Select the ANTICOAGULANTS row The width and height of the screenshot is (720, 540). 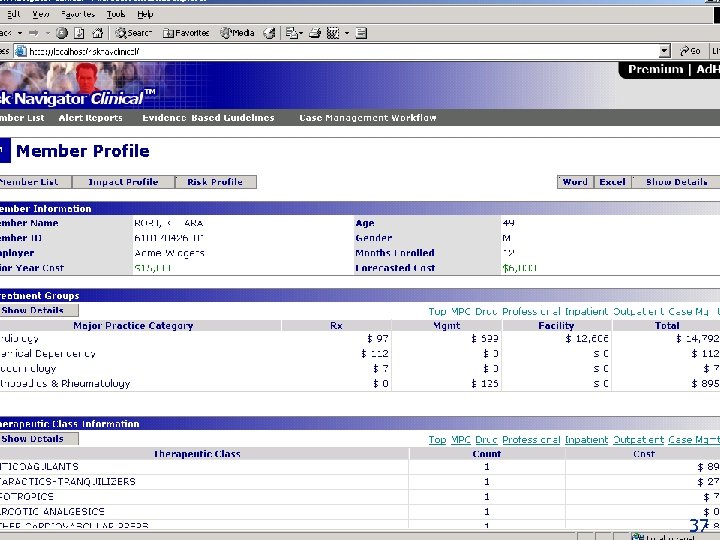point(360,467)
